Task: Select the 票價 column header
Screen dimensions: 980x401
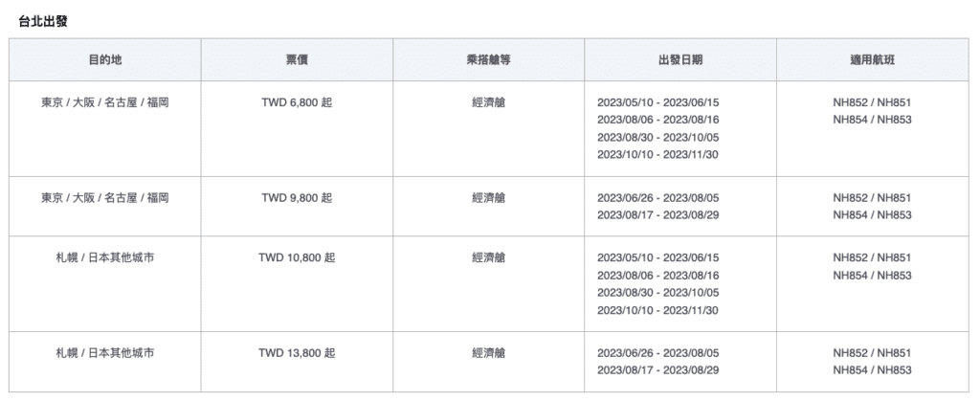Action: pos(297,60)
